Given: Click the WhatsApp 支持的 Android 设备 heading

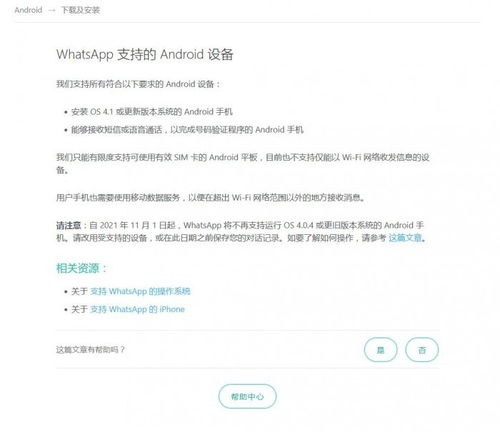Looking at the screenshot, I should [x=145, y=54].
